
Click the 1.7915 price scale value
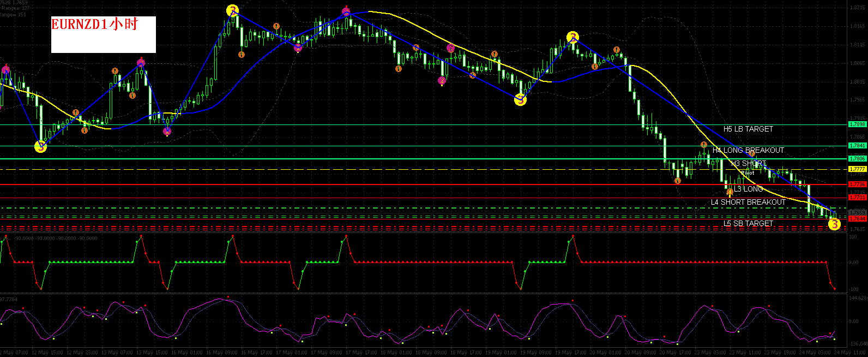tap(858, 118)
